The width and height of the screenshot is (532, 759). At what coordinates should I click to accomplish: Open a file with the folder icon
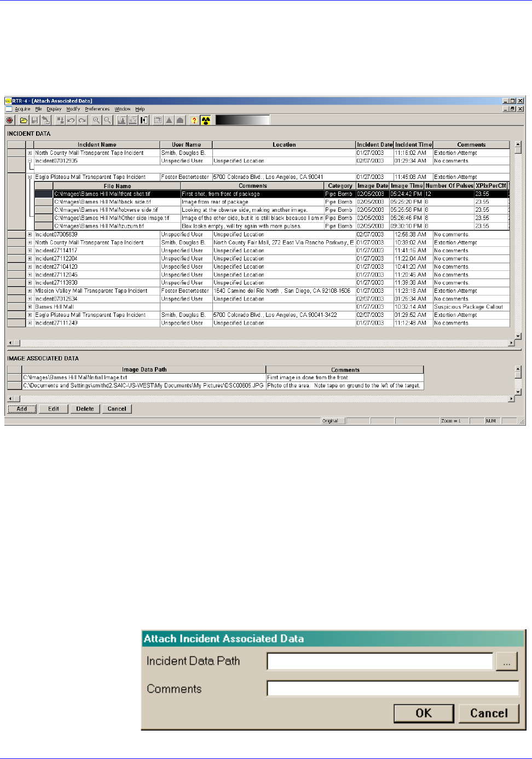point(24,120)
